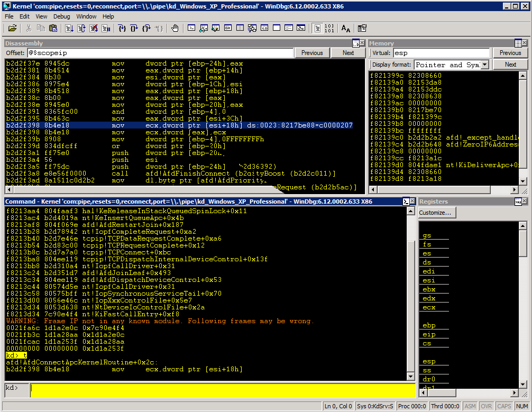Viewport: 532px width, 412px height.
Task: Expand the Display format dropdown
Action: pyautogui.click(x=484, y=65)
